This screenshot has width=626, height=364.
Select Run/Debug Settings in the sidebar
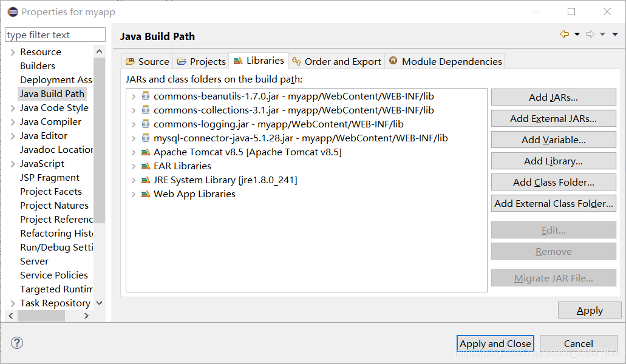point(56,247)
